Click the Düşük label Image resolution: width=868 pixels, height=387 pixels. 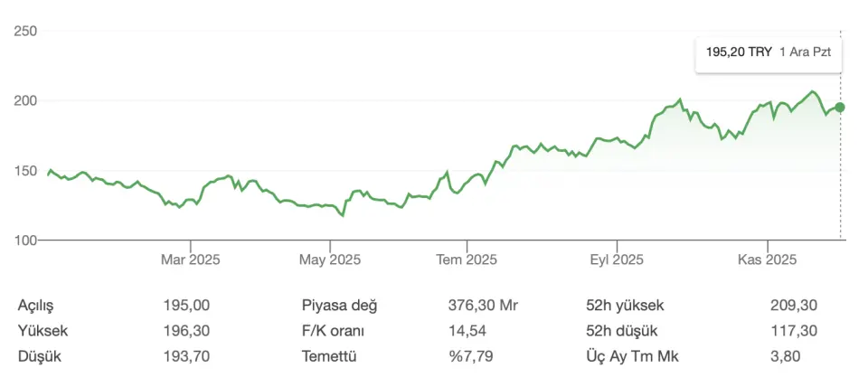click(x=37, y=356)
